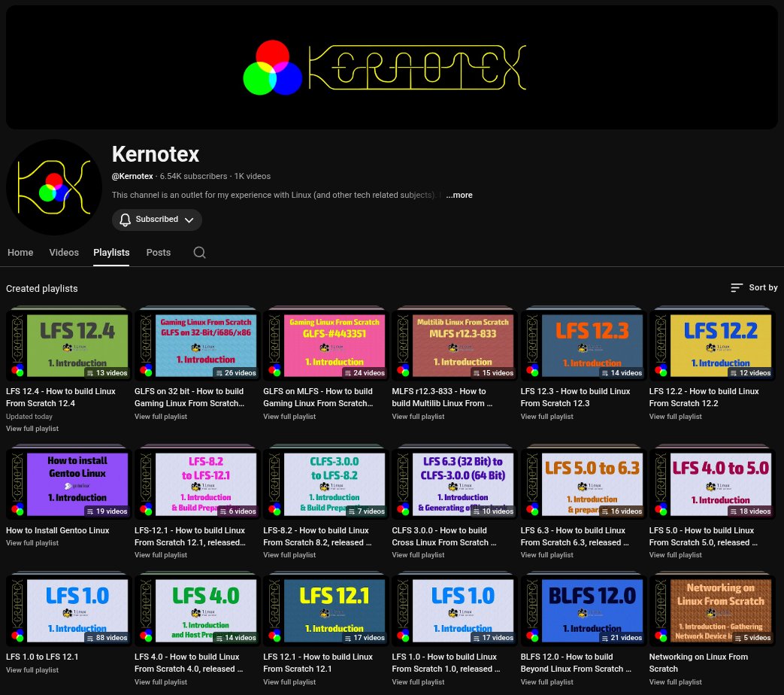Click title 'MLFS r12.3-833 - How to build Multilib'

click(x=442, y=397)
